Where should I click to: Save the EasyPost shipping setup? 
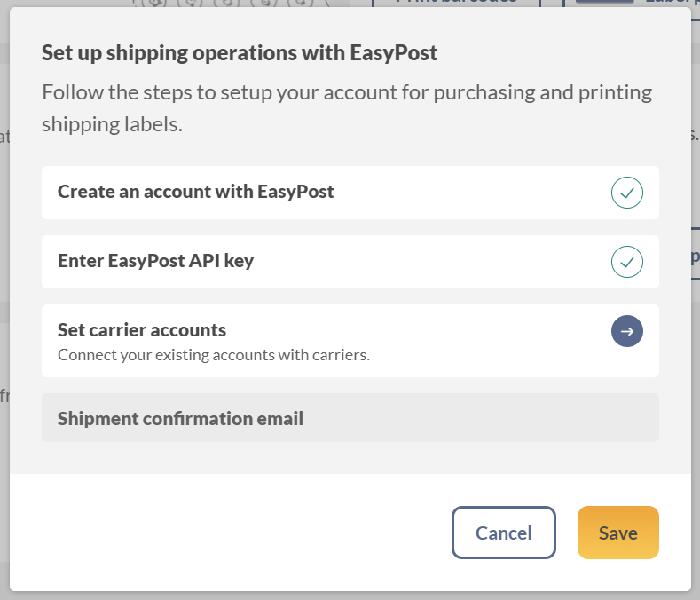click(x=617, y=533)
